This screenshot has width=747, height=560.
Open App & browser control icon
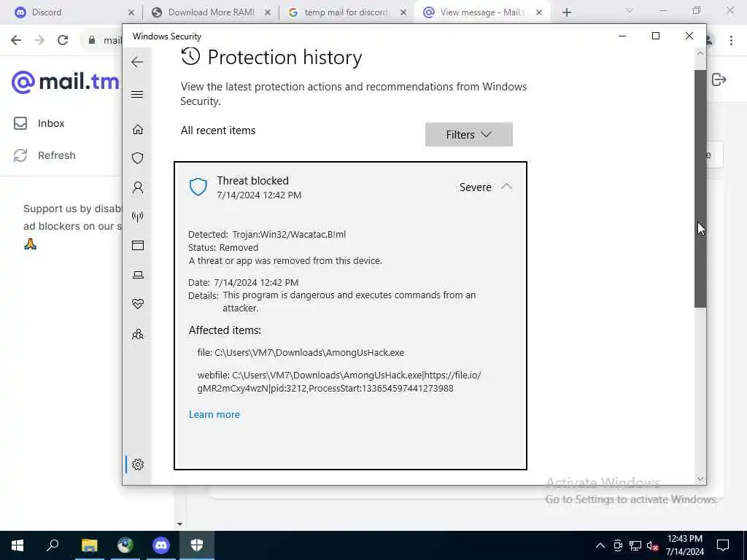pyautogui.click(x=138, y=246)
